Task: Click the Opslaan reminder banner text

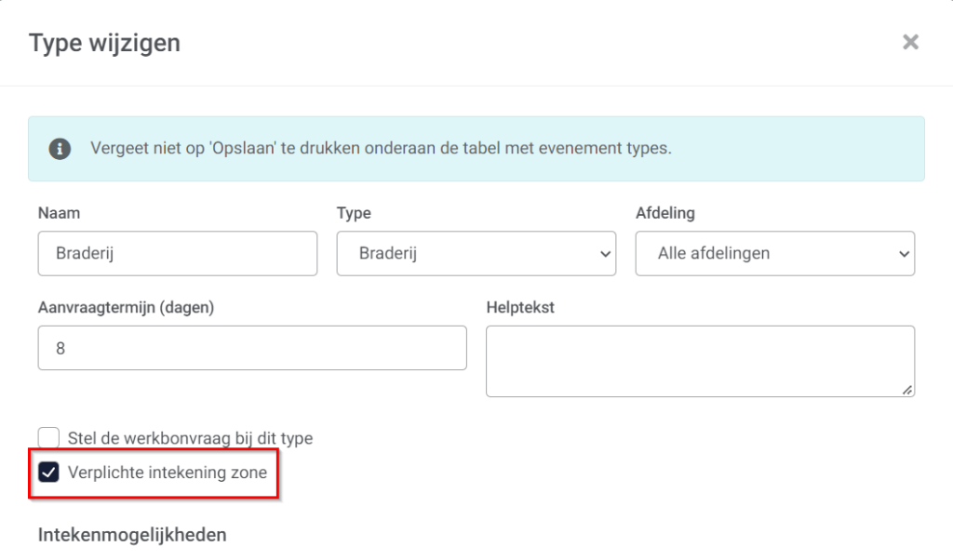Action: point(381,148)
